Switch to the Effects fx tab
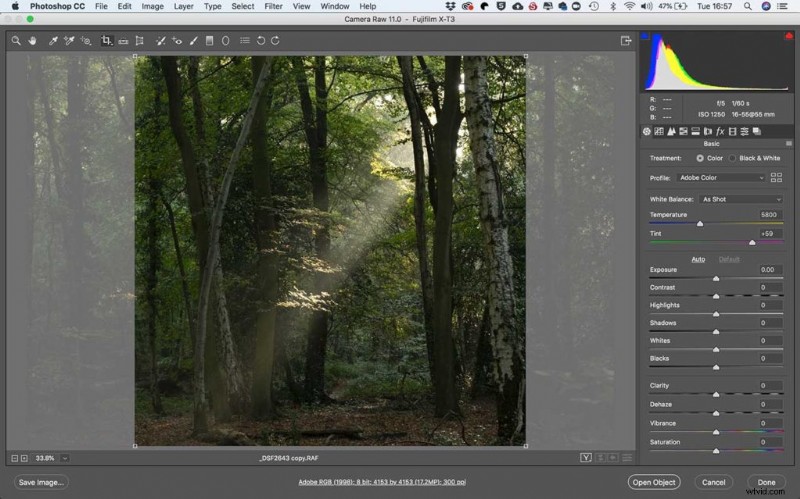800x499 pixels. 720,132
